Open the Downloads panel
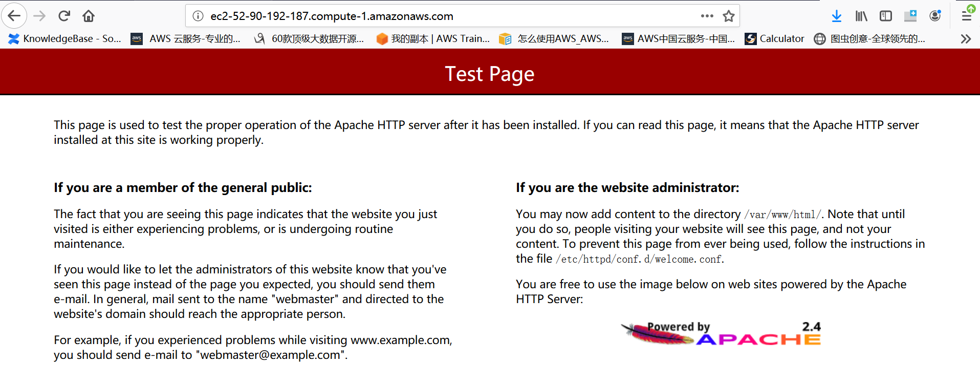Viewport: 980px width, 385px height. point(837,16)
